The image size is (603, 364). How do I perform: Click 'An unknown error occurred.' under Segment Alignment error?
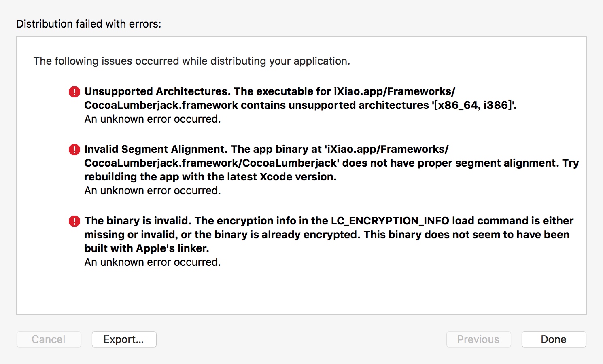point(153,190)
